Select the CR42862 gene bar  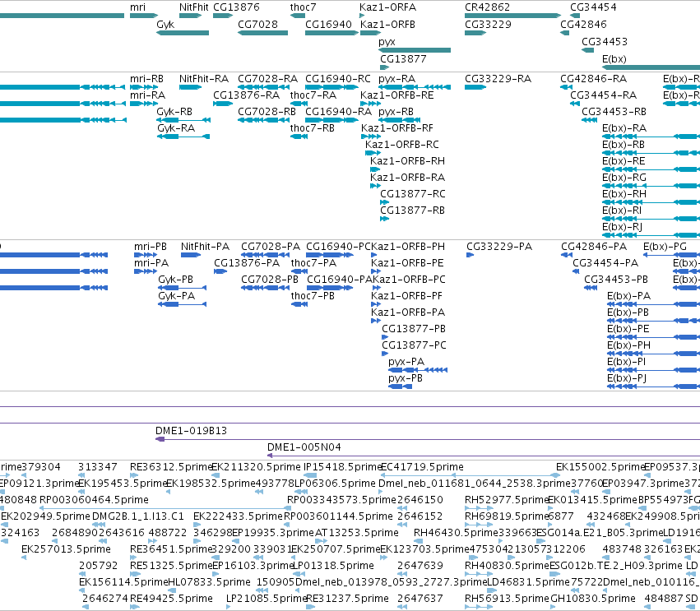click(x=512, y=16)
